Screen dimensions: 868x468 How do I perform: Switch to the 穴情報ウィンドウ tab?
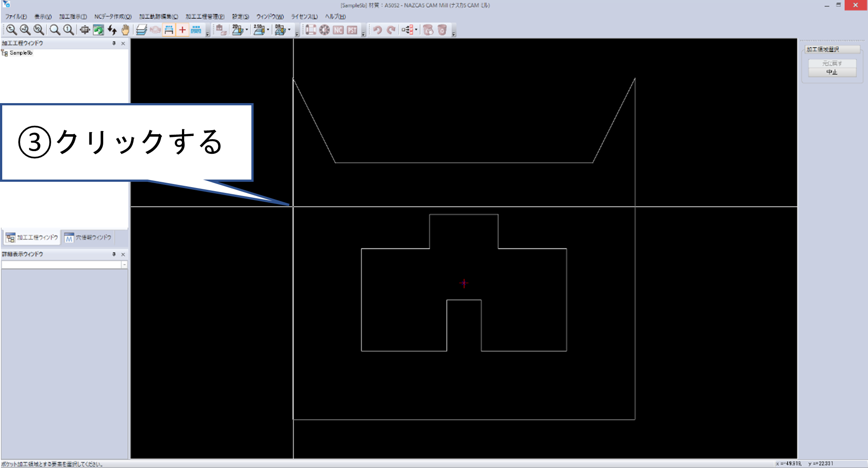point(88,238)
